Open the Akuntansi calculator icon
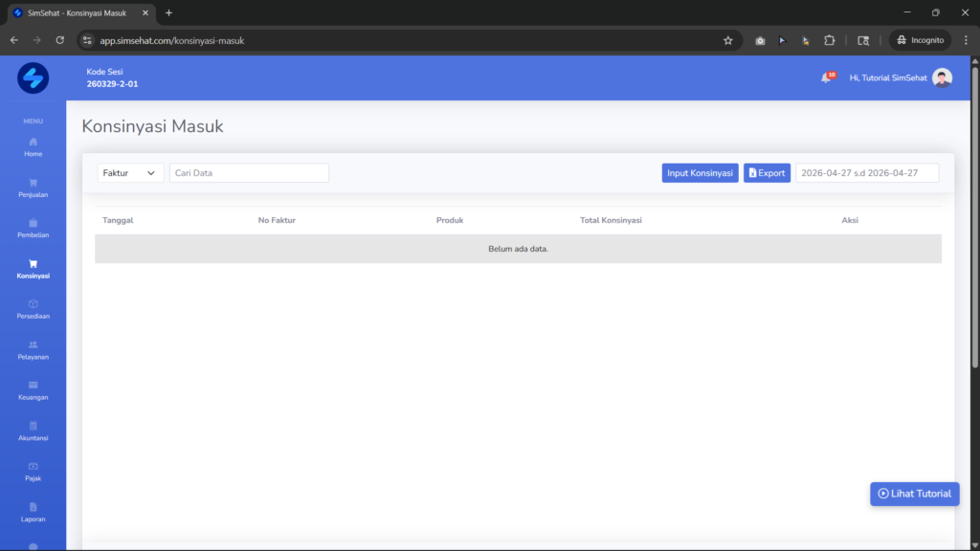980x551 pixels. pos(33,426)
